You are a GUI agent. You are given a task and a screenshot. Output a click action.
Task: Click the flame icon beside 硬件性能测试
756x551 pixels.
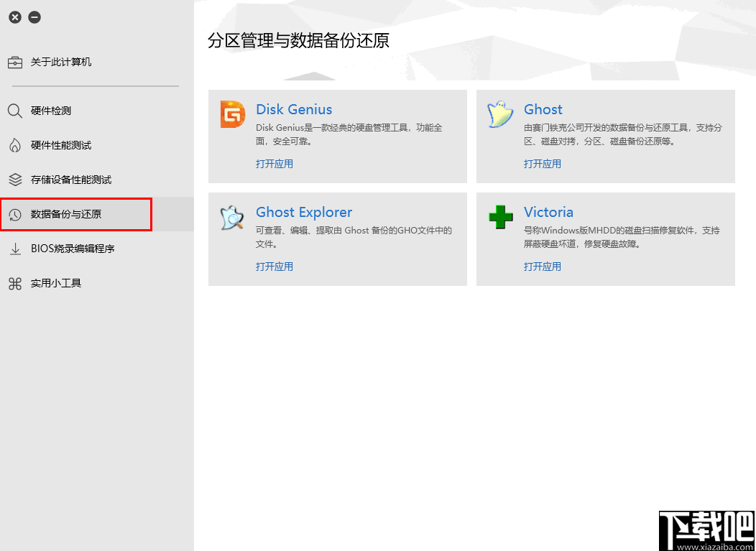(14, 145)
